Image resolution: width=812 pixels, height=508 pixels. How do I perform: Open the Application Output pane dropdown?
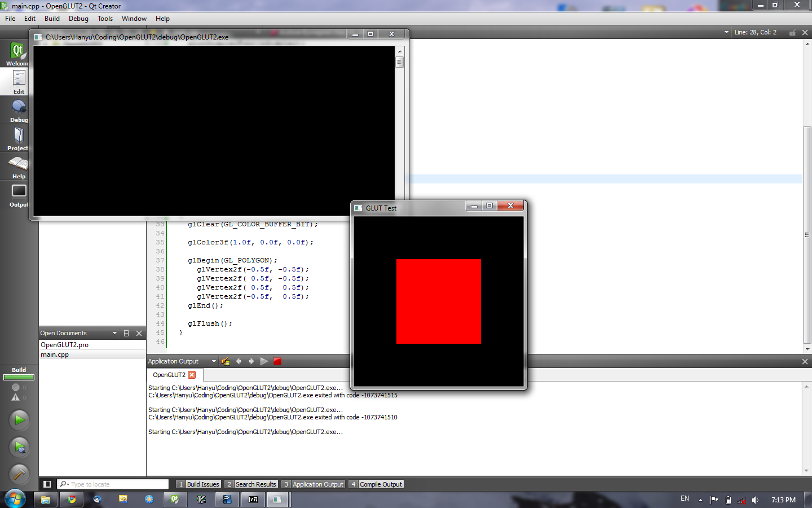pos(214,361)
